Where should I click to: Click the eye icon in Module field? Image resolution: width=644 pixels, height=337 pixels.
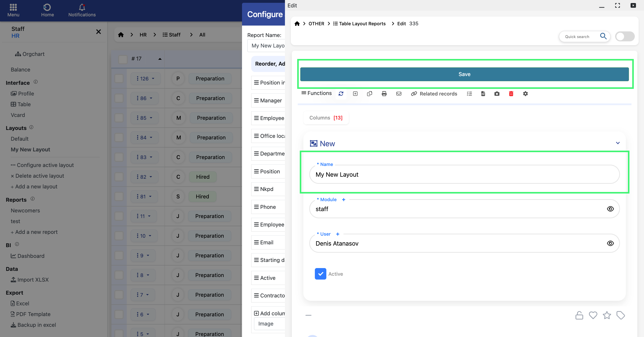[610, 209]
